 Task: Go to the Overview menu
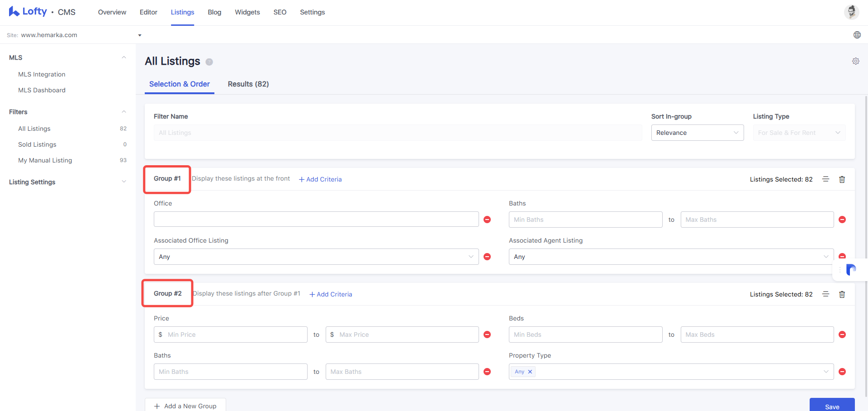[x=112, y=12]
